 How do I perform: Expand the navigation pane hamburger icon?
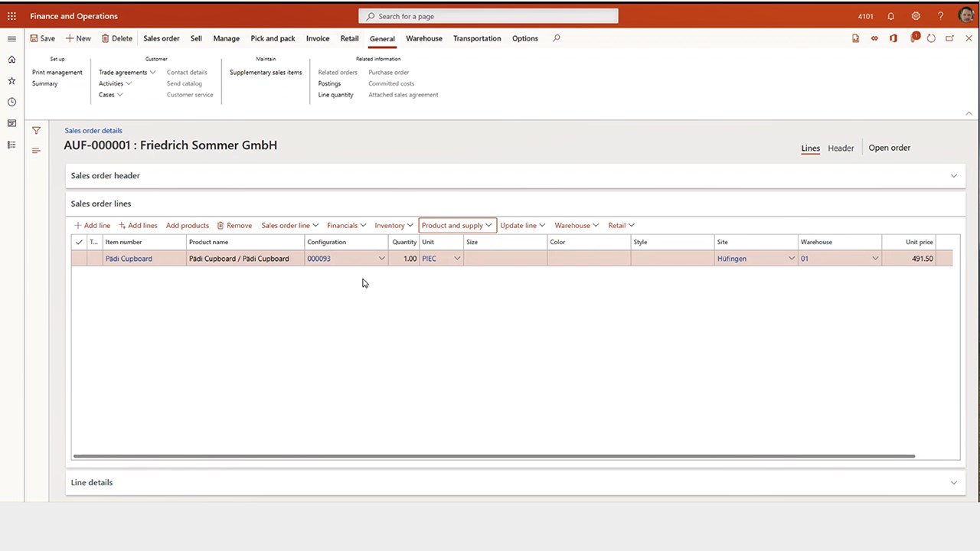click(11, 38)
